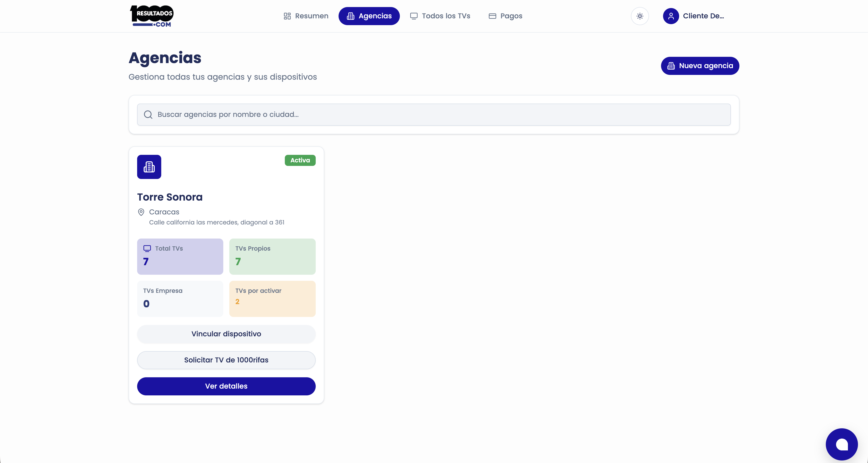Select the Agencias tab
This screenshot has height=463, width=868.
[x=369, y=16]
